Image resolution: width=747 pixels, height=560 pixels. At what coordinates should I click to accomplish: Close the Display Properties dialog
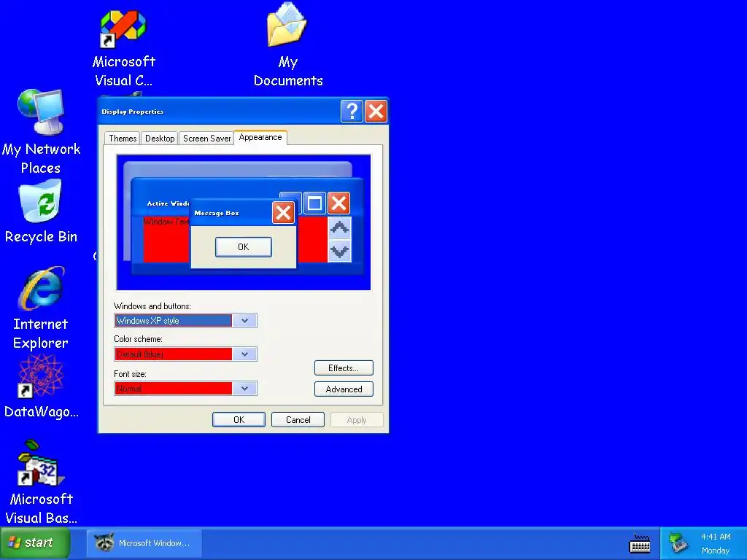(376, 112)
